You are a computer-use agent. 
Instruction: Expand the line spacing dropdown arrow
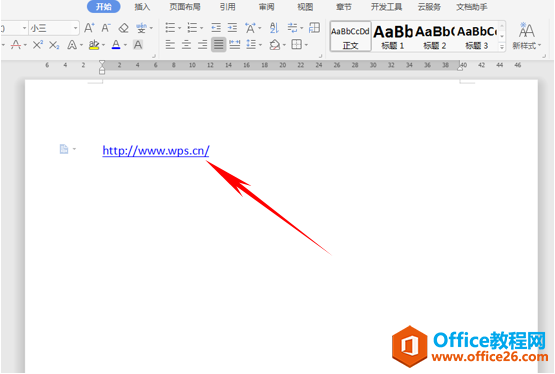pos(261,45)
